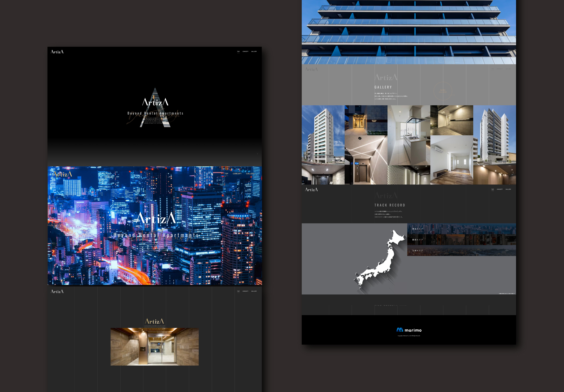This screenshot has width=564, height=392.
Task: Click the wooden entrance hall image
Action: [x=154, y=347]
